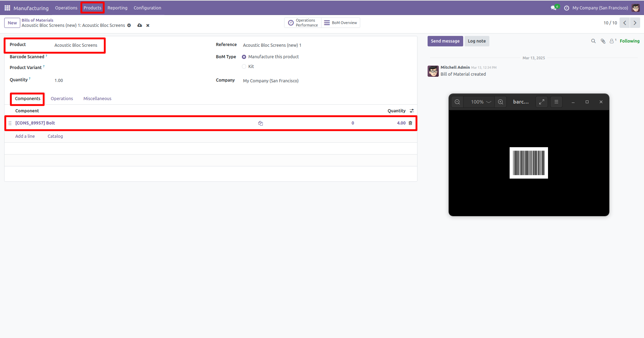Screen dimensions: 644x338
Task: Attach files using the paperclip icon
Action: coord(603,41)
